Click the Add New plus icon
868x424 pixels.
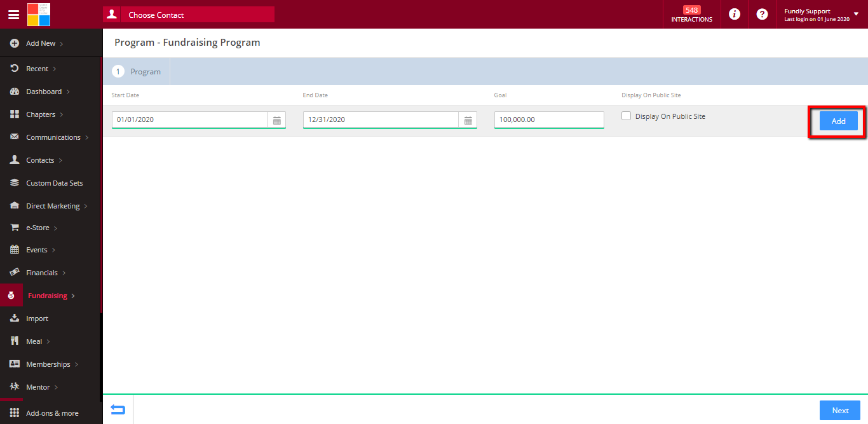pos(15,43)
